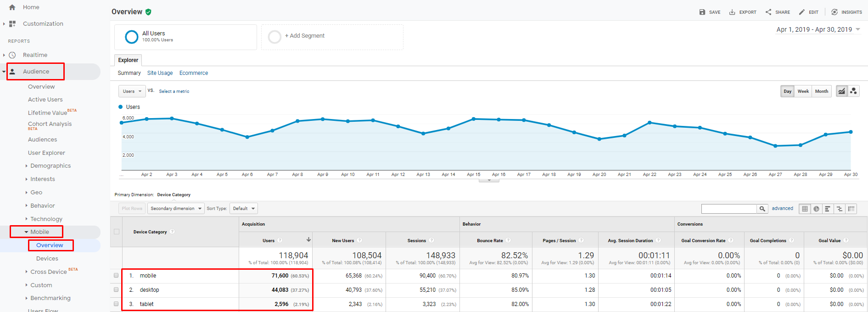Click the Share icon
Image resolution: width=868 pixels, height=312 pixels.
[x=768, y=12]
